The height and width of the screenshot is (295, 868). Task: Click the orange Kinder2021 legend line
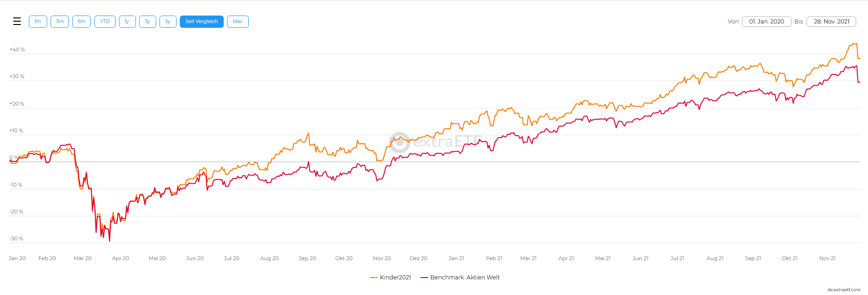coord(374,278)
